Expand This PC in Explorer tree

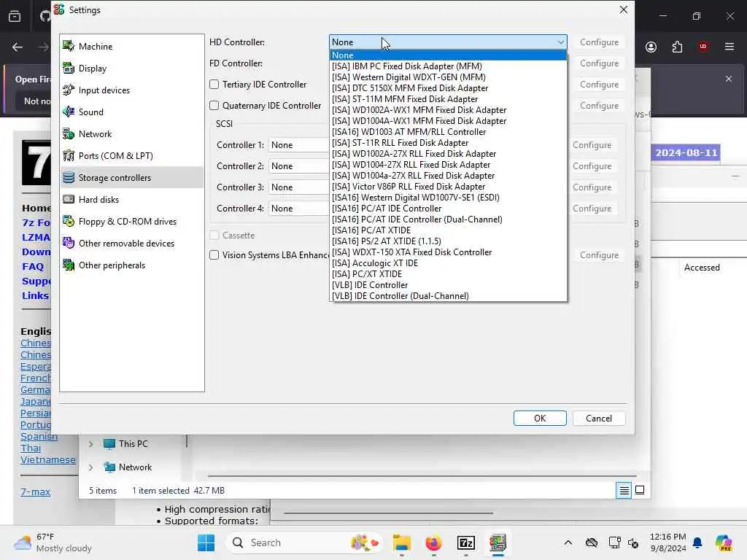90,444
